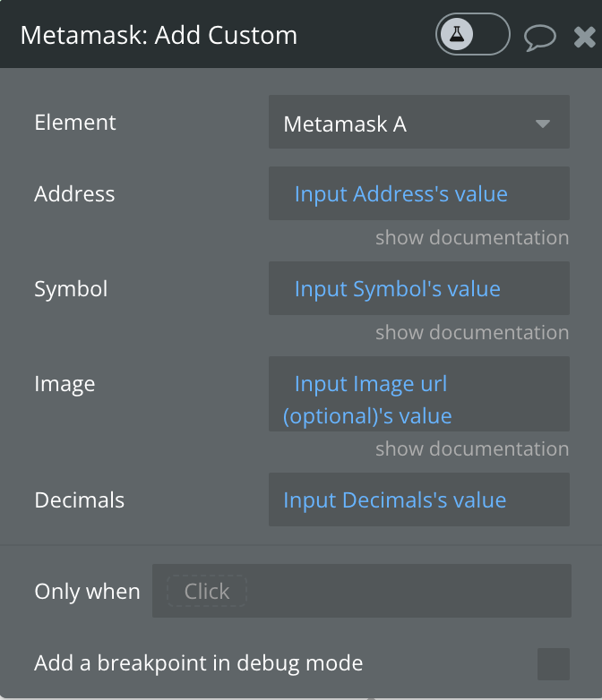The height and width of the screenshot is (700, 602).
Task: Open the Element dropdown showing Metamask A
Action: [418, 122]
